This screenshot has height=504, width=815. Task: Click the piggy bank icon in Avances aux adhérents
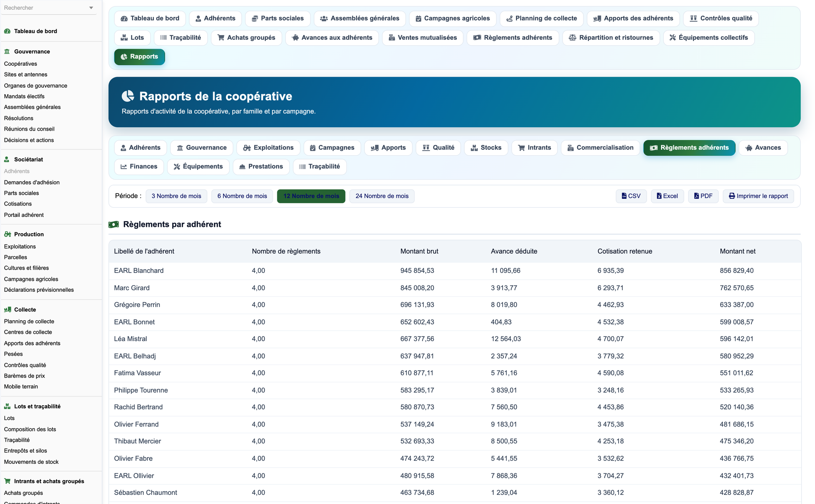coord(295,38)
